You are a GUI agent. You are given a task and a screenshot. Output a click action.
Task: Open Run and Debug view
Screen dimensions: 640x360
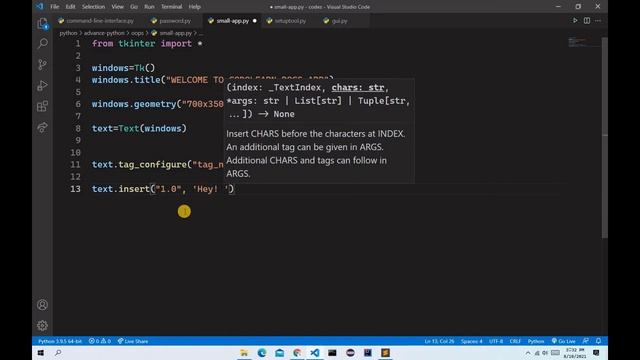tap(42, 85)
